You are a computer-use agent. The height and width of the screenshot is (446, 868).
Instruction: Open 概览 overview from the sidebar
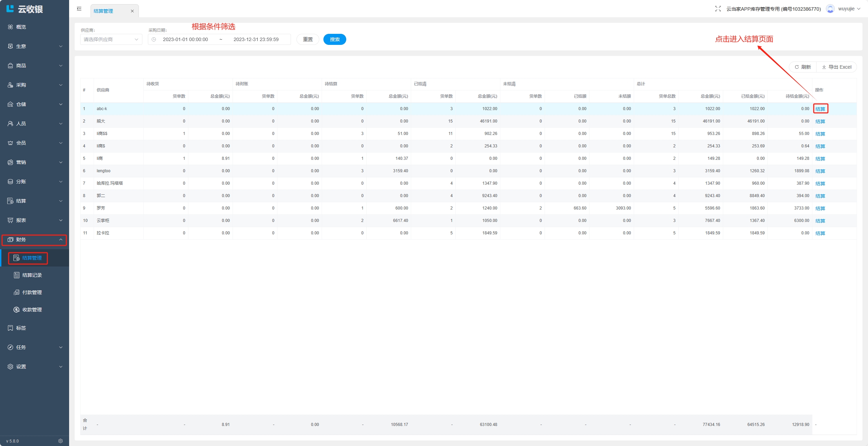21,27
